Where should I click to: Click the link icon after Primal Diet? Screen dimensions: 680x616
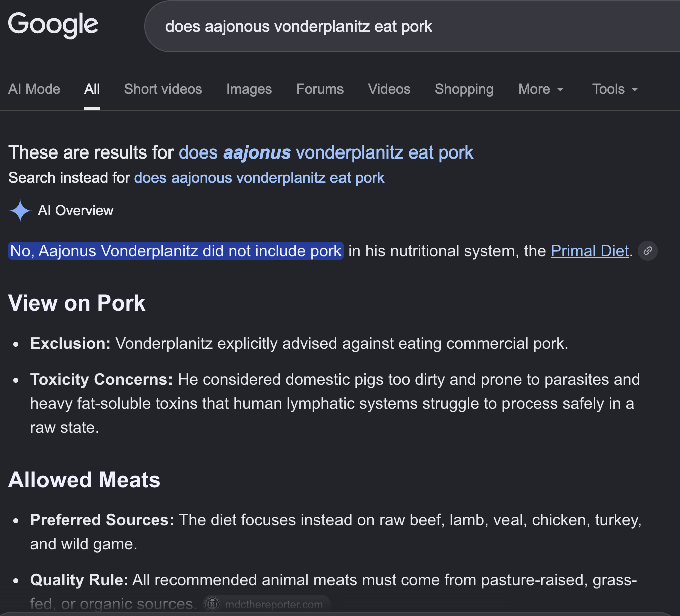click(648, 251)
